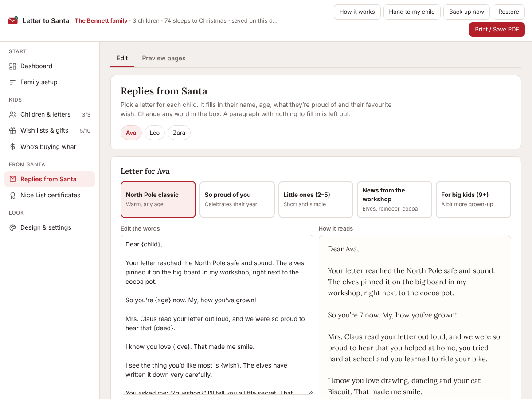532x399 pixels.
Task: Select Zara's letter chip
Action: (x=179, y=133)
